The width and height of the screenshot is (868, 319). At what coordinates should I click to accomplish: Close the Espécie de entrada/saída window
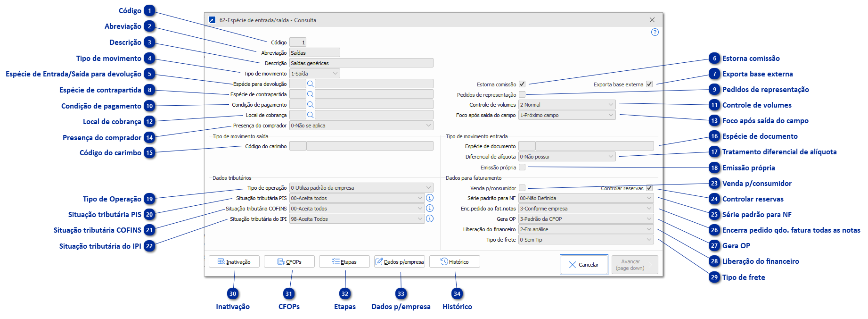pos(652,20)
